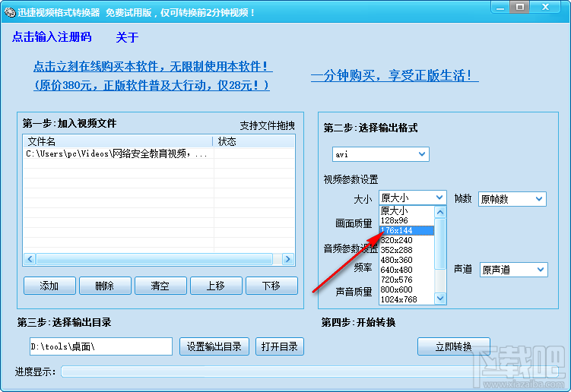
Task: Click the 文件名 column header
Action: 118,141
